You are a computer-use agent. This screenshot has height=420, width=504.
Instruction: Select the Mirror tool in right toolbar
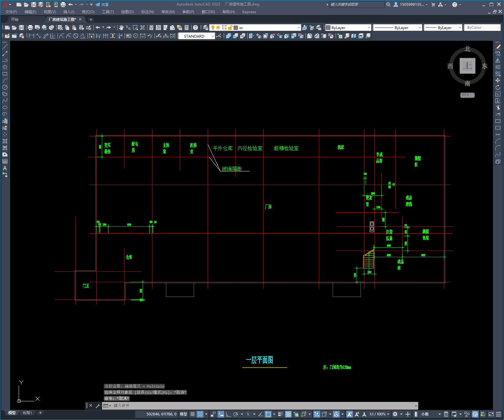pyautogui.click(x=498, y=60)
